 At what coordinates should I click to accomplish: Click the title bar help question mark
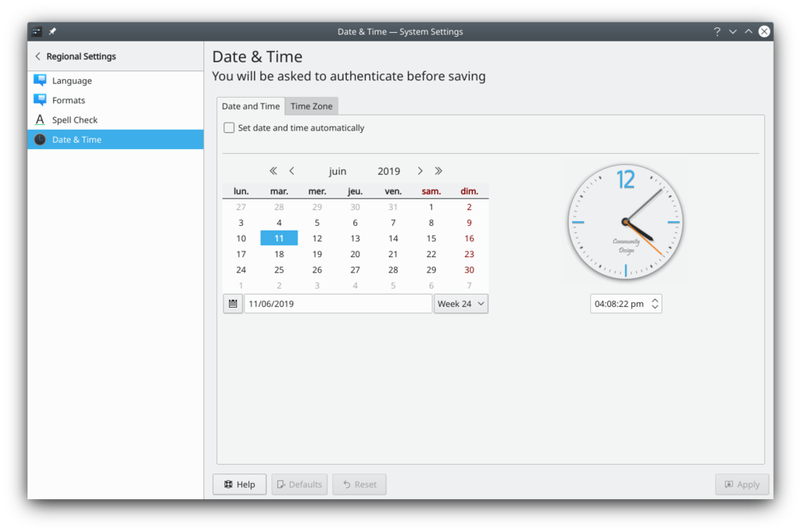pos(717,32)
